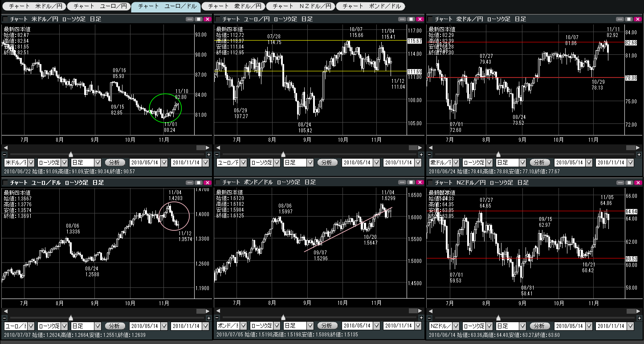Zoom out the 米ドル/円 chart with minus icon

[x=4, y=154]
